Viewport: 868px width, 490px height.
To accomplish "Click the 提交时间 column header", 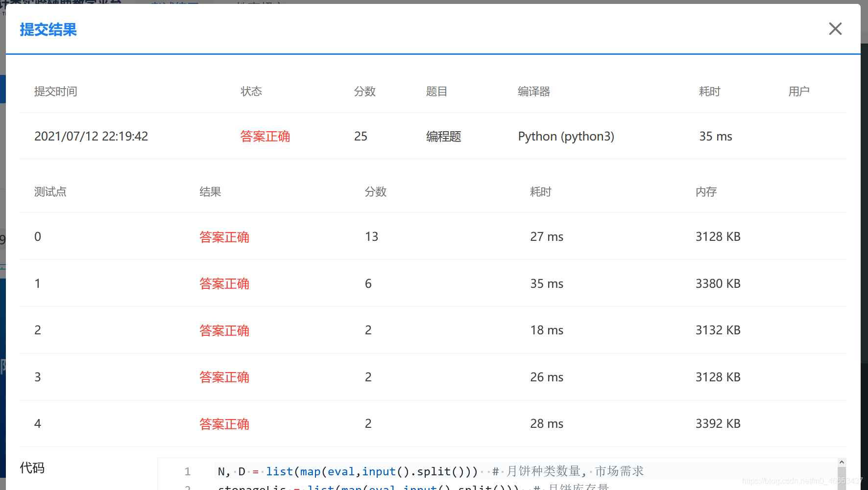I will coord(55,92).
